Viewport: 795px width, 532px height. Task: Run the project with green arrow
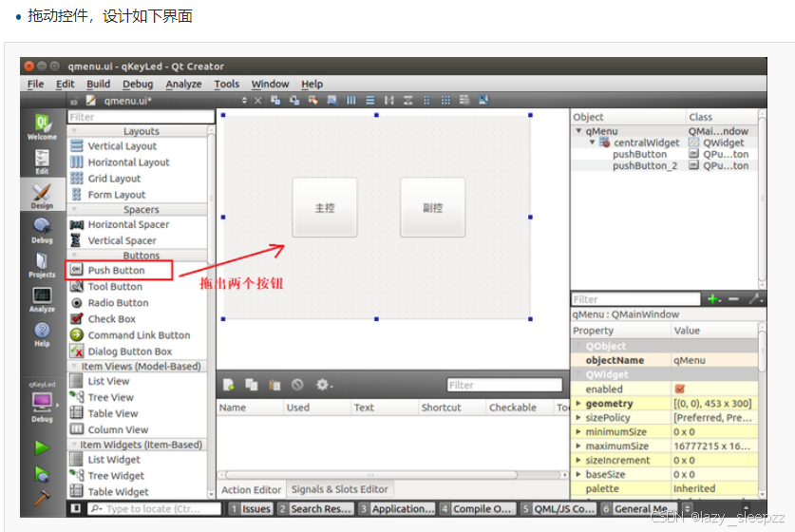(x=42, y=447)
